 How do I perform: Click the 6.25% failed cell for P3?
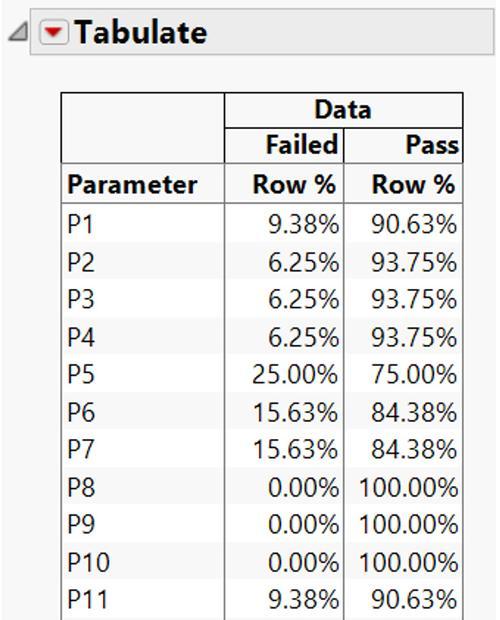point(304,299)
